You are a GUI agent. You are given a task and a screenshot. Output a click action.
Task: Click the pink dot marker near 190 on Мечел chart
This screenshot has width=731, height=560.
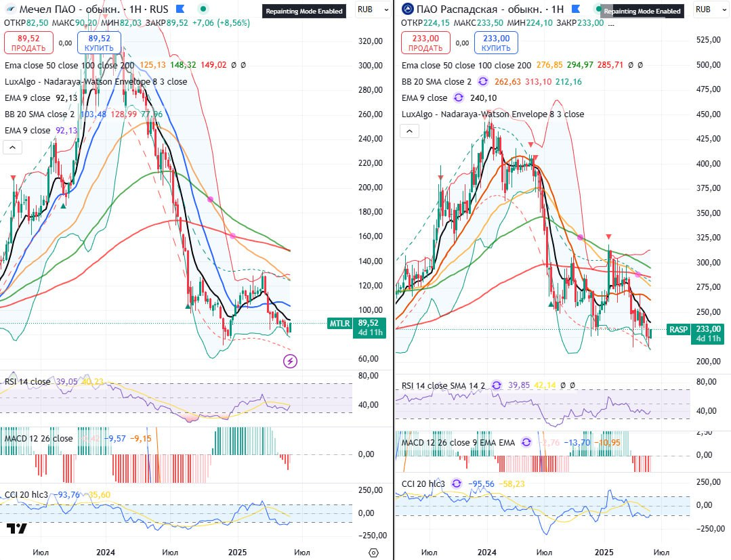210,199
